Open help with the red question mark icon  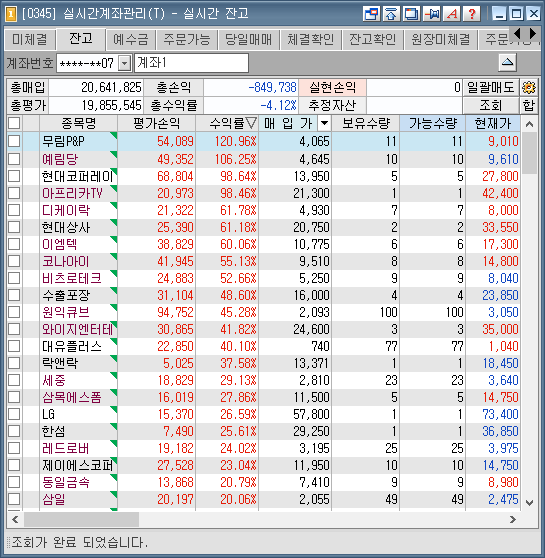point(472,14)
